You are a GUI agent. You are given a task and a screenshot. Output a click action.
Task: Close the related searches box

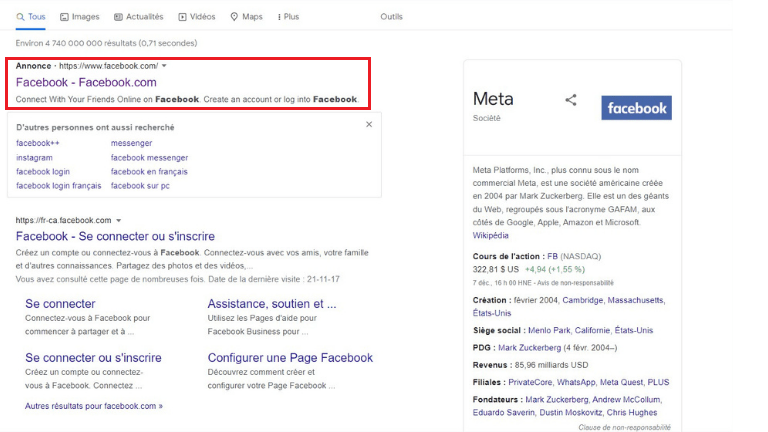[369, 124]
